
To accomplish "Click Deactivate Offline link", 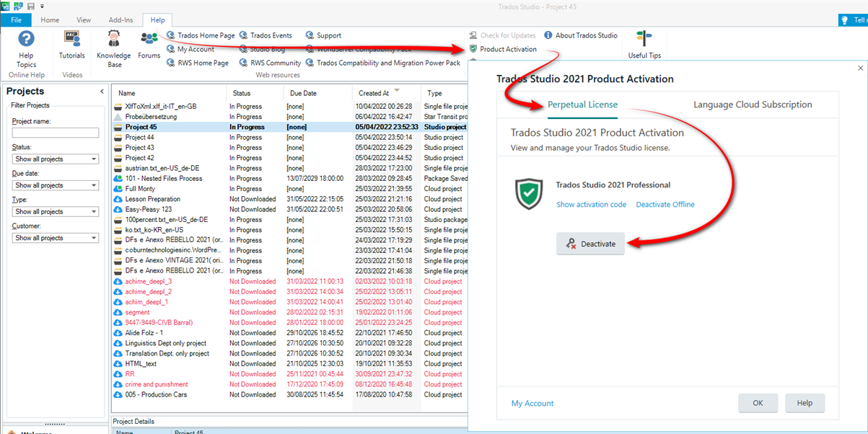I will (665, 205).
